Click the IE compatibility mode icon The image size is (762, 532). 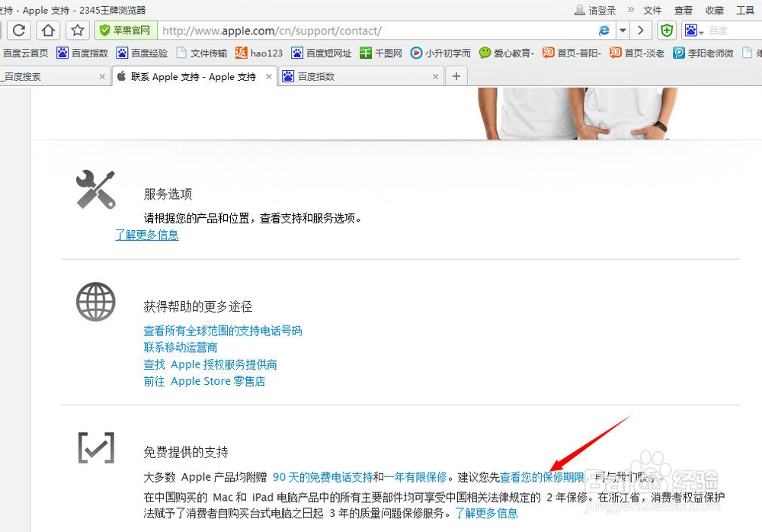click(604, 30)
